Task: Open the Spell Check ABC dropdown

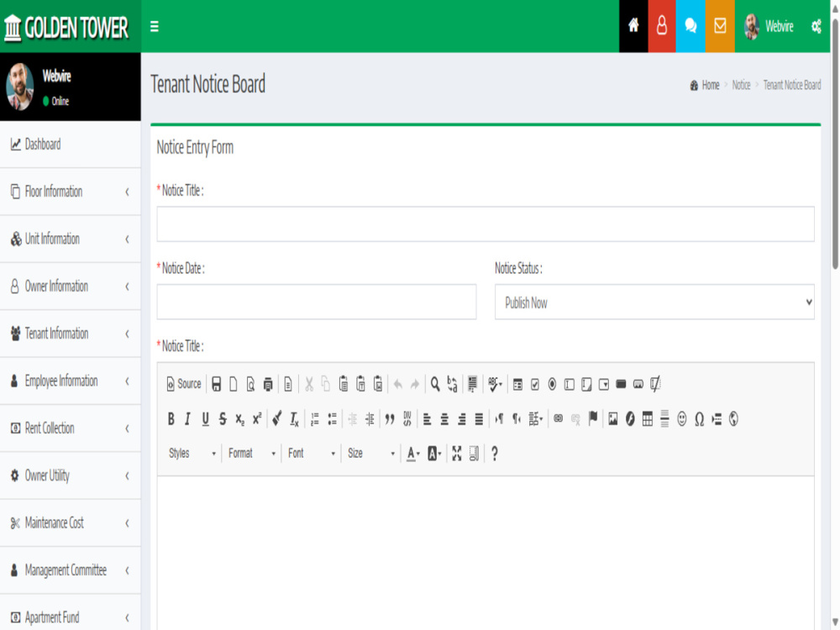Action: 495,384
